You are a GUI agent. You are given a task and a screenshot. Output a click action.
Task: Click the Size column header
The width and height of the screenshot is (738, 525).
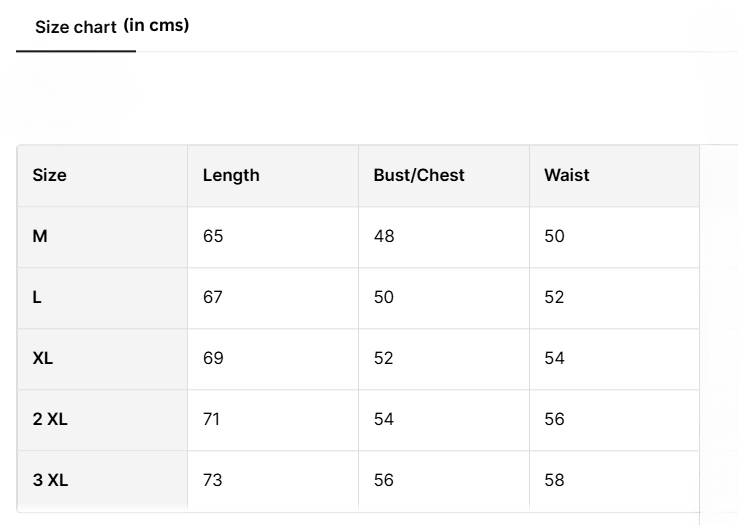tap(50, 175)
